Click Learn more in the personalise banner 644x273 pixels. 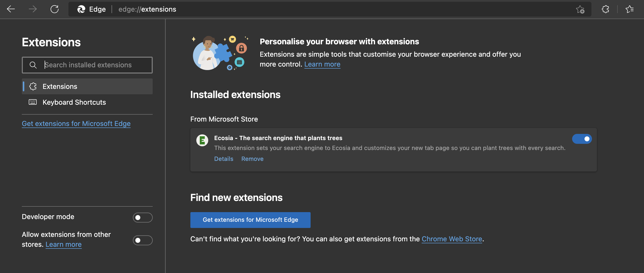(x=322, y=64)
